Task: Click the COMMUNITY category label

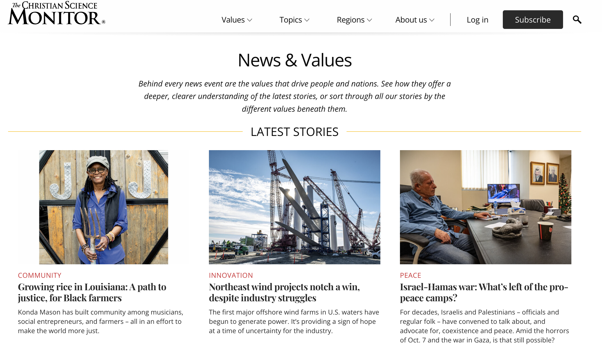Action: [40, 275]
